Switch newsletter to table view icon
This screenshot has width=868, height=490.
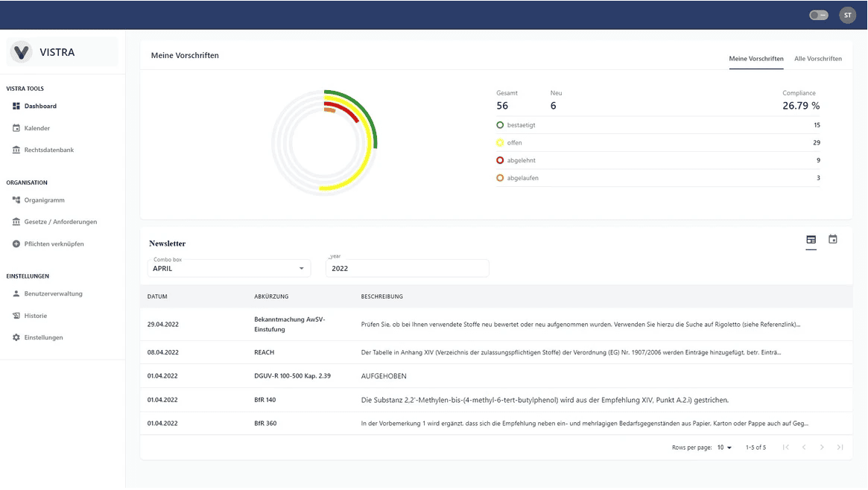tap(811, 240)
